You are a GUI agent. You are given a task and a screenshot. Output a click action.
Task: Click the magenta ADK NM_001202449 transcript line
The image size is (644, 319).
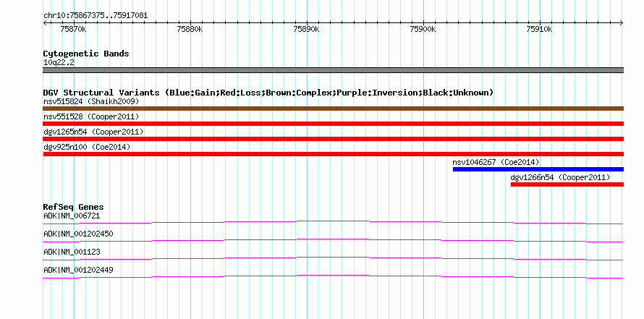333,277
